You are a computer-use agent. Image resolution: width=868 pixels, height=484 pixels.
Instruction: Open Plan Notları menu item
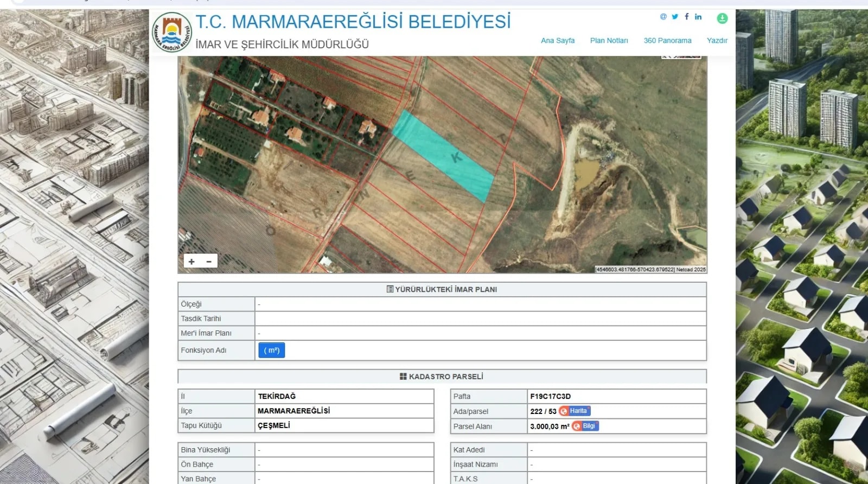pos(609,41)
